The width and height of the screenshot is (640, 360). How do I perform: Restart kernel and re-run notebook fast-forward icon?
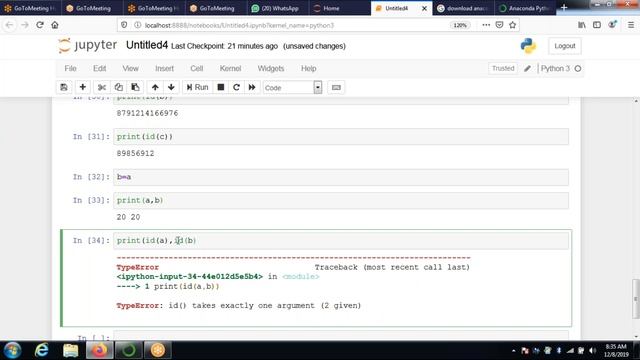[x=252, y=87]
